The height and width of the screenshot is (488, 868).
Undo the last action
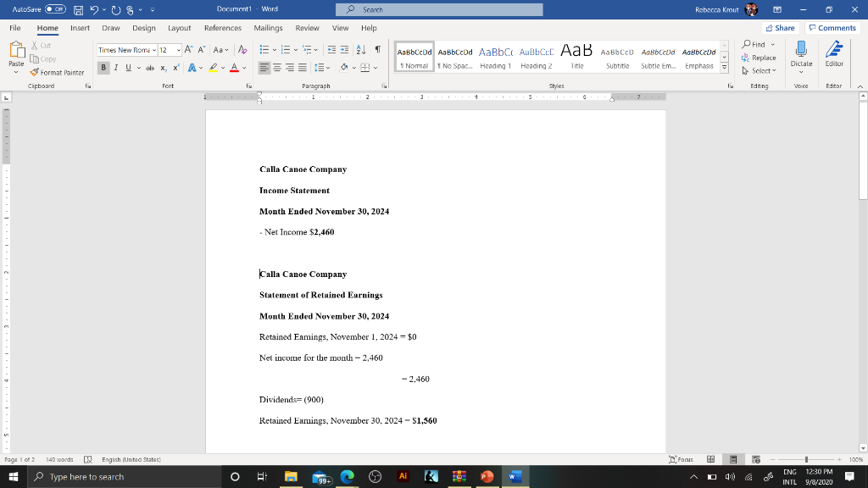pyautogui.click(x=94, y=10)
